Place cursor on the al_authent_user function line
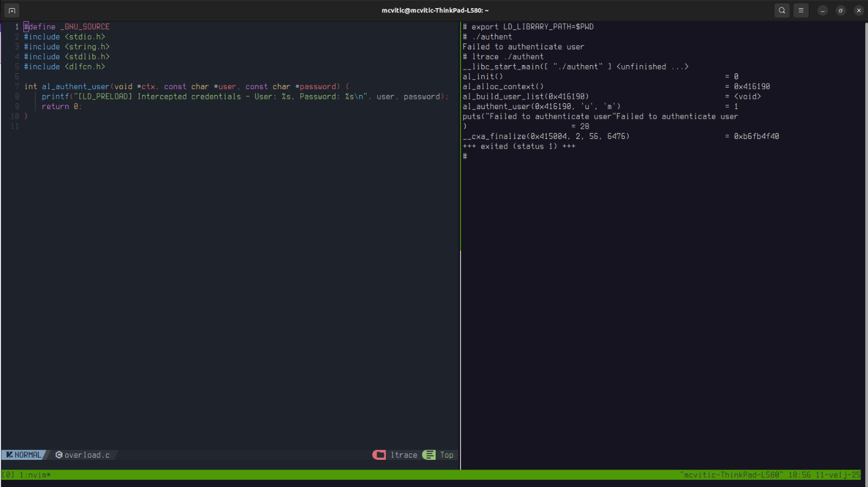 (76, 87)
